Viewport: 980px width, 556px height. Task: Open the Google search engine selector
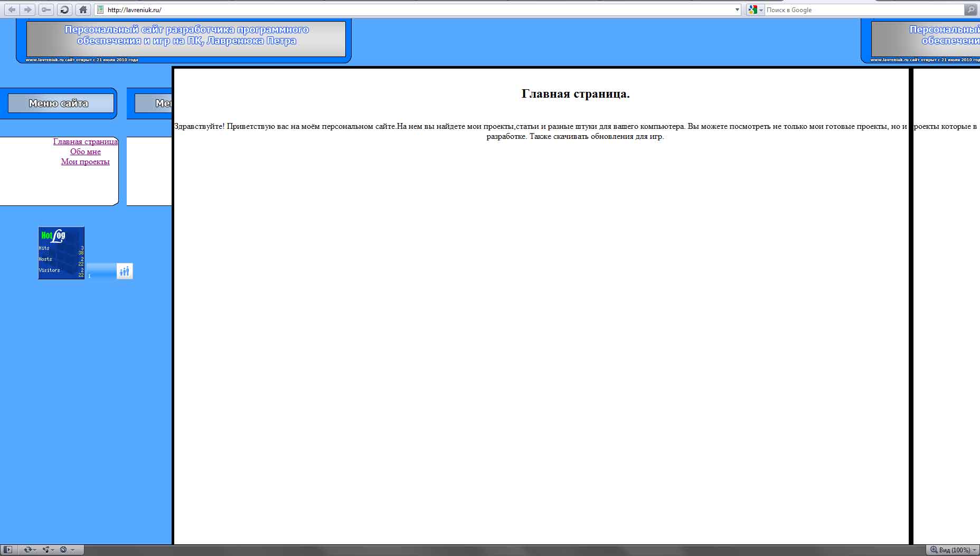(x=755, y=10)
